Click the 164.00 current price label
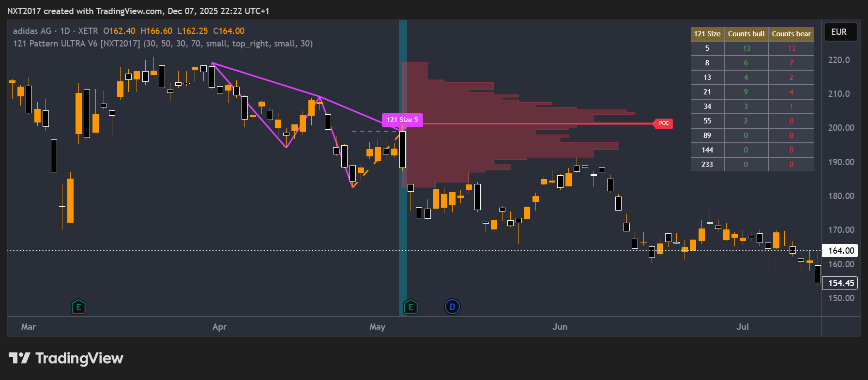The width and height of the screenshot is (868, 380). [840, 250]
